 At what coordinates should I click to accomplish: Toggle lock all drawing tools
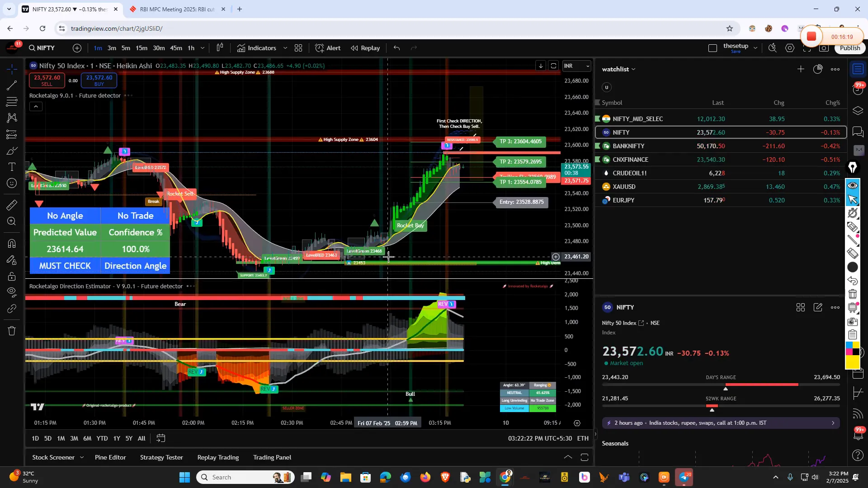point(11,277)
